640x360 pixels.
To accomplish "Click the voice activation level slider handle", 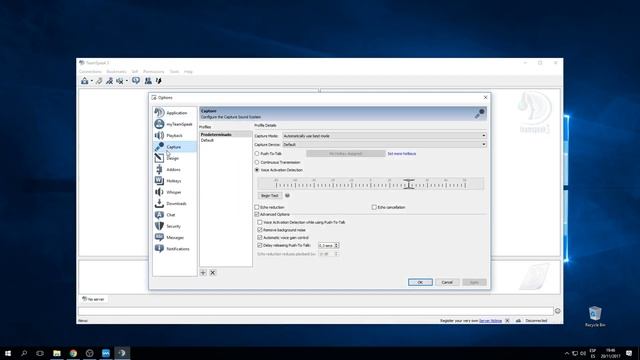I will pos(409,184).
